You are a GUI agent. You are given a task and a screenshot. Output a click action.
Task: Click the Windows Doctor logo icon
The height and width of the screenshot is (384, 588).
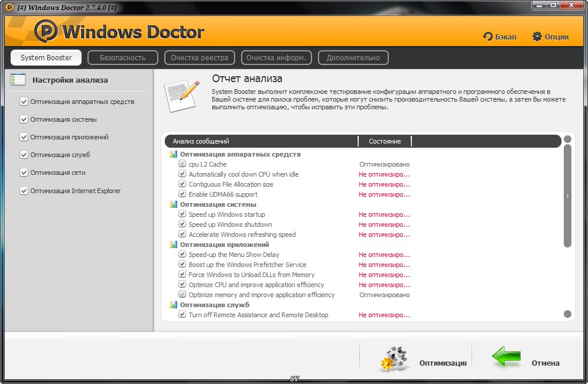tap(46, 31)
